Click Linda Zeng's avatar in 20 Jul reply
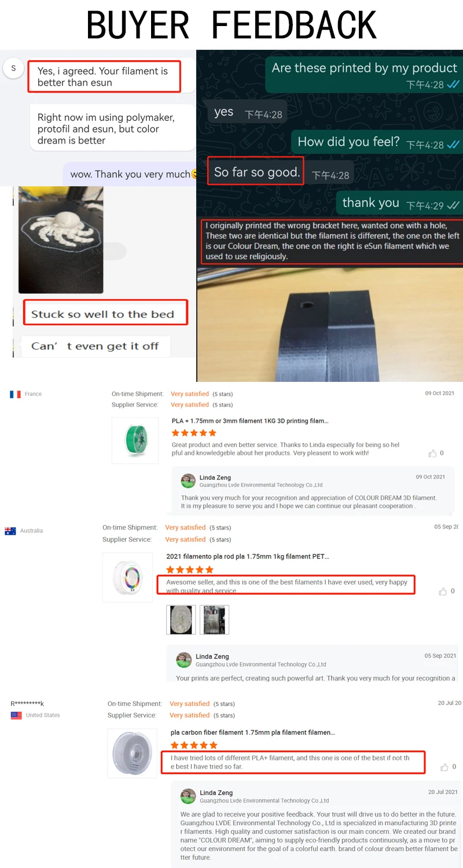 tap(188, 796)
